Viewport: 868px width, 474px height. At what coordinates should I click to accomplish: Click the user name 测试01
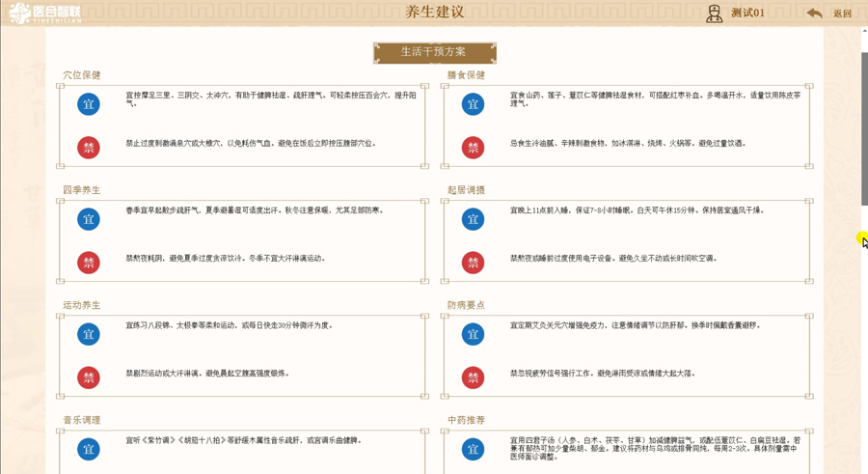click(x=747, y=13)
